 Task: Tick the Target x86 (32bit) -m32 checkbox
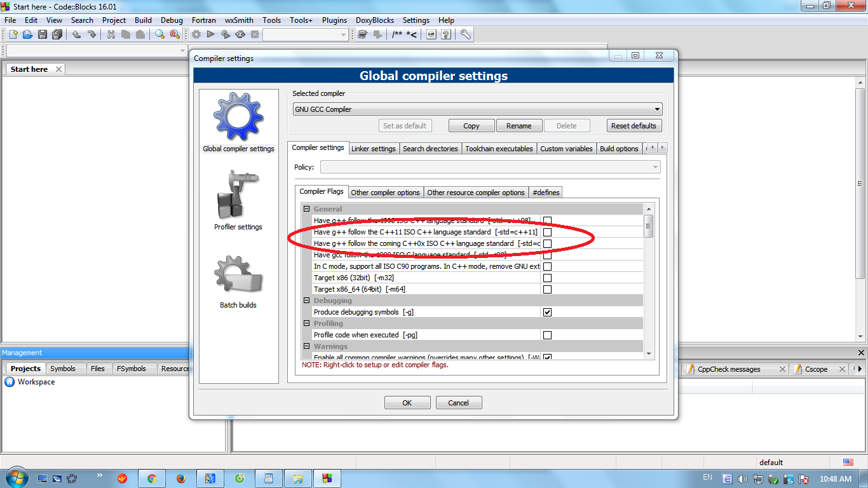tap(547, 278)
